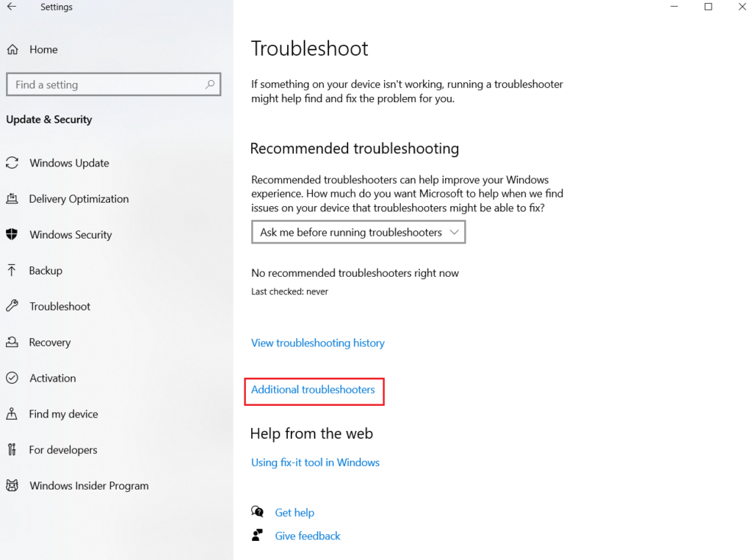Viewport: 752px width, 560px height.
Task: Click the dropdown chevron beside troubleshooter preference
Action: [x=454, y=232]
